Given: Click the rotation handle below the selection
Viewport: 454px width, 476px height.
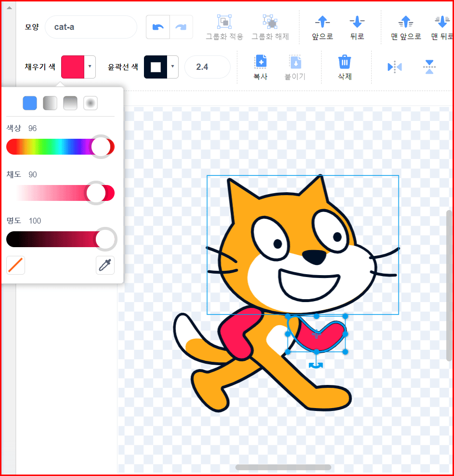Looking at the screenshot, I should pyautogui.click(x=316, y=365).
